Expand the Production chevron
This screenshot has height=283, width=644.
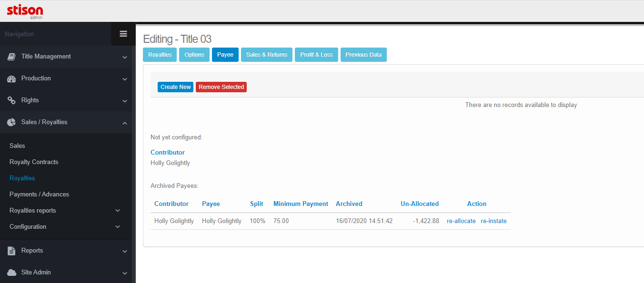[125, 79]
